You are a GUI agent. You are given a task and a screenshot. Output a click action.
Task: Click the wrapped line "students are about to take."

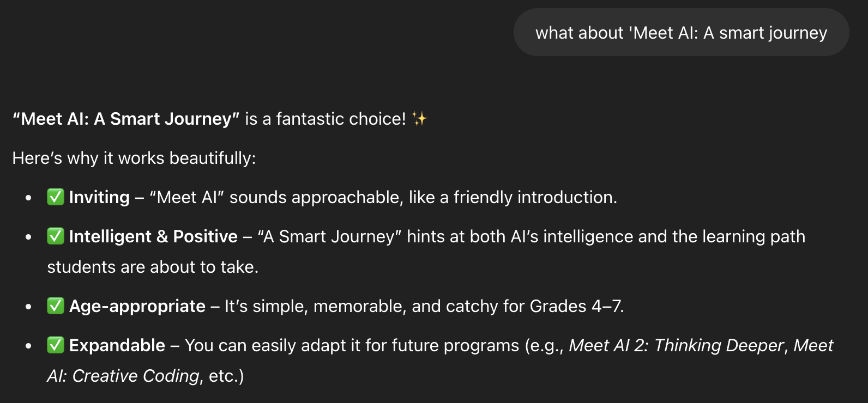[153, 267]
